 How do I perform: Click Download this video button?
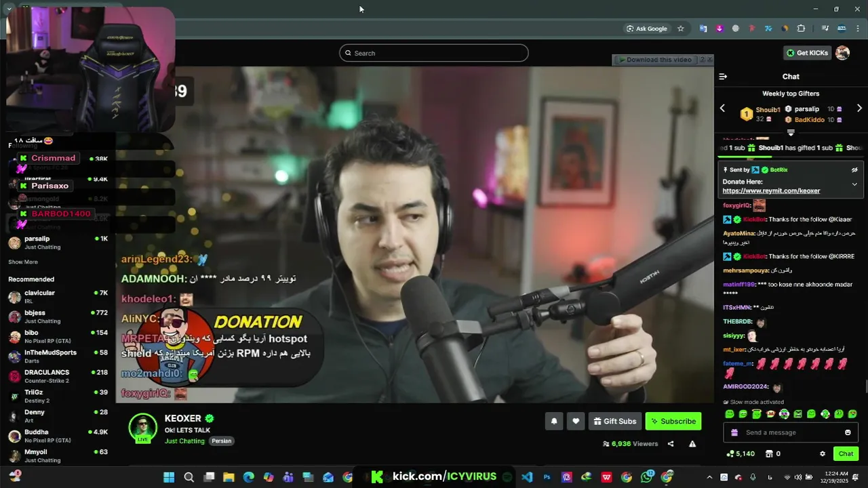(655, 60)
